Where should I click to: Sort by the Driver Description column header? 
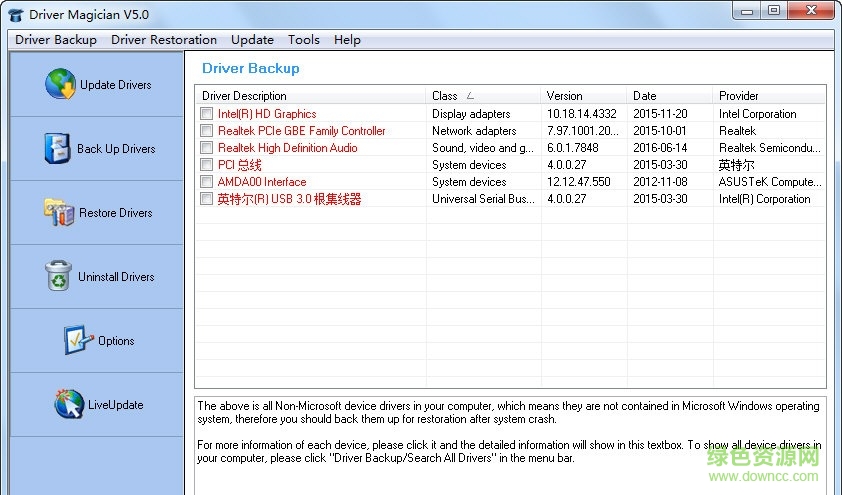(311, 96)
